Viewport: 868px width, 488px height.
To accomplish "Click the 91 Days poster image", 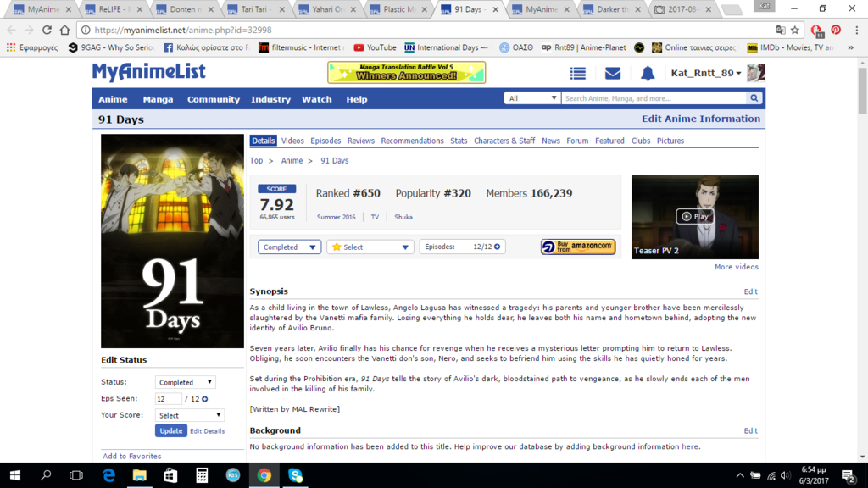I will coord(172,241).
